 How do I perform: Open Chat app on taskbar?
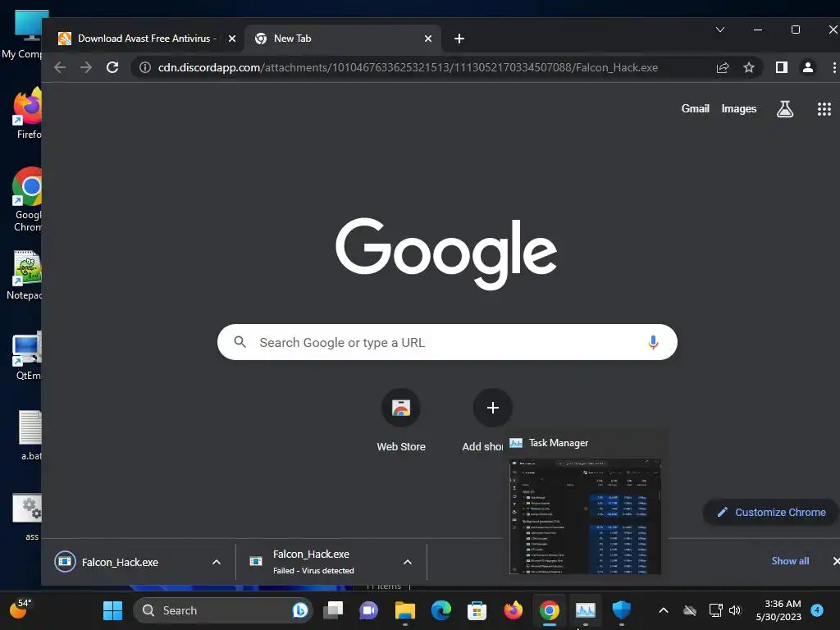pos(368,610)
